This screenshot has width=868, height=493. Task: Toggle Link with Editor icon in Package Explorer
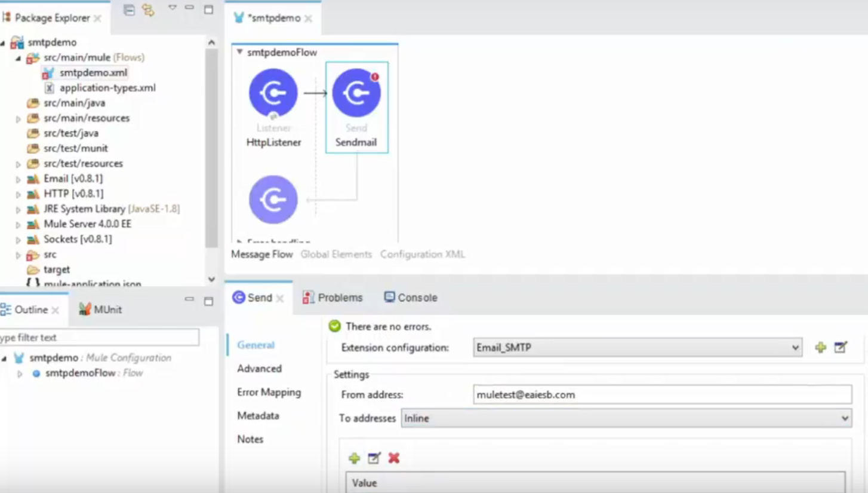coord(148,10)
